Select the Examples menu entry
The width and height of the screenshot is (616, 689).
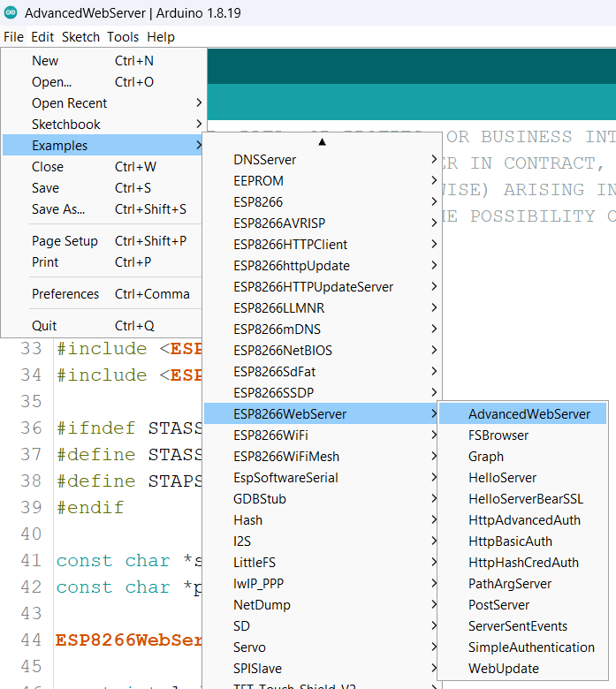(x=103, y=145)
